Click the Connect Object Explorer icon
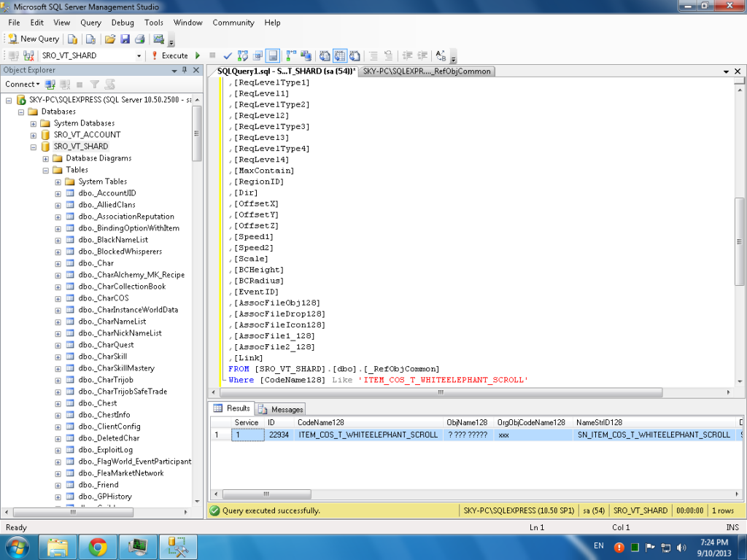 (x=50, y=85)
